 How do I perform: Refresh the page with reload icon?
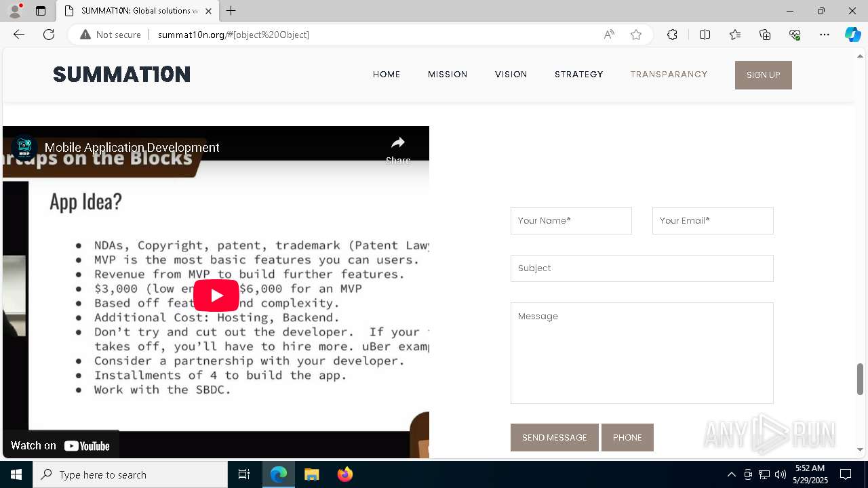click(x=49, y=35)
